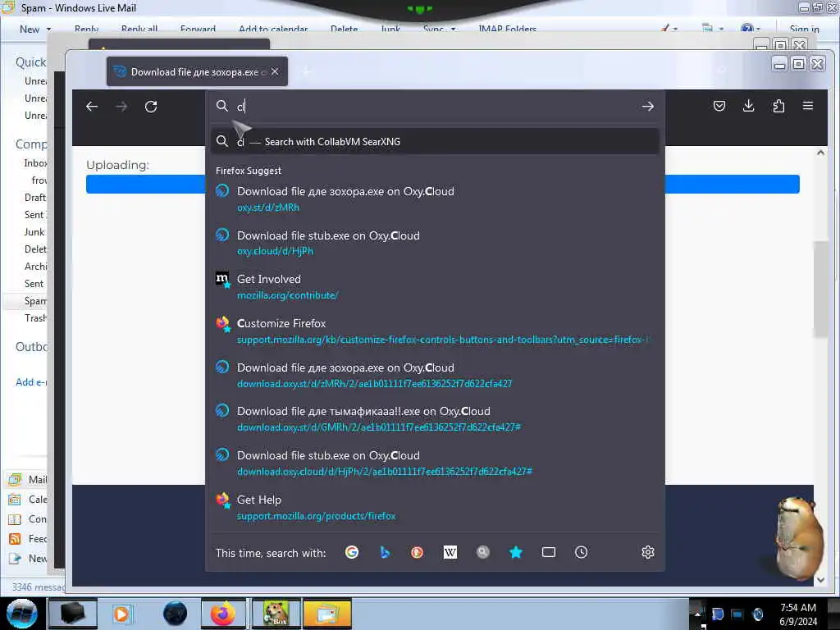840x630 pixels.
Task: Click the blue uploading progress bar
Action: (x=732, y=184)
